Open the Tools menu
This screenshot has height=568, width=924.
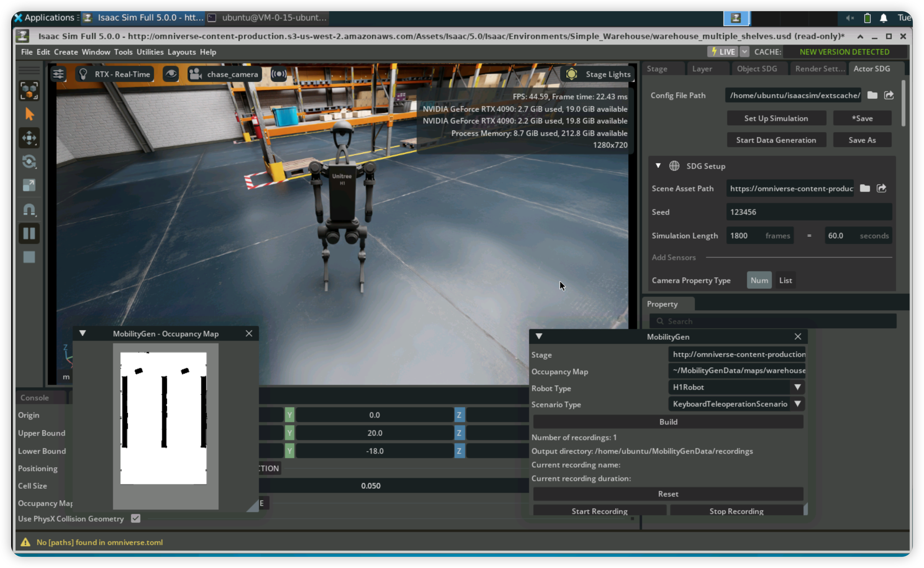coord(123,52)
